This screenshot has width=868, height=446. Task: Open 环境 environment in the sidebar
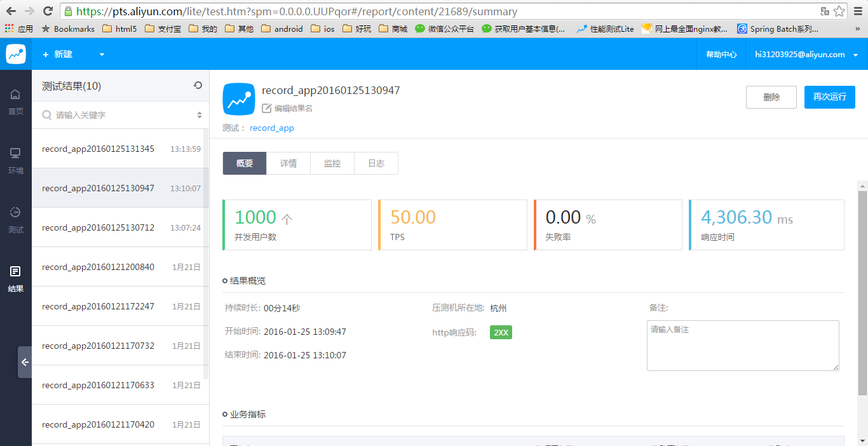(x=16, y=161)
